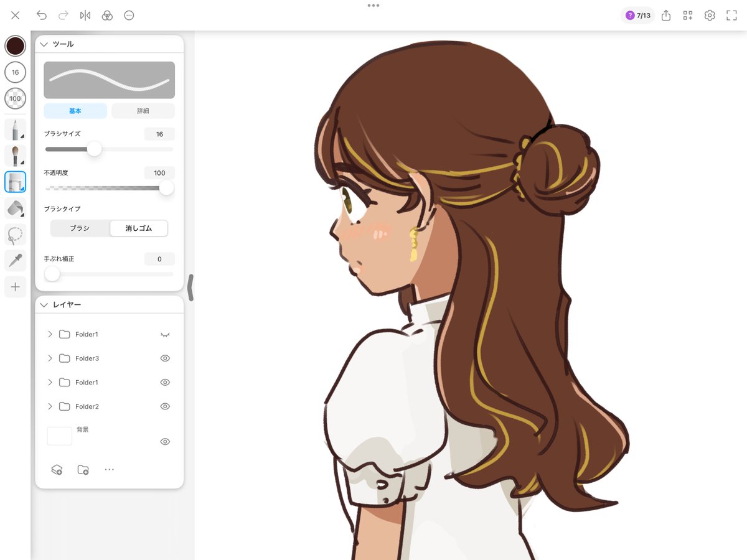Viewport: 747px width, 560px height.
Task: Close the canvas with the X icon
Action: click(16, 16)
